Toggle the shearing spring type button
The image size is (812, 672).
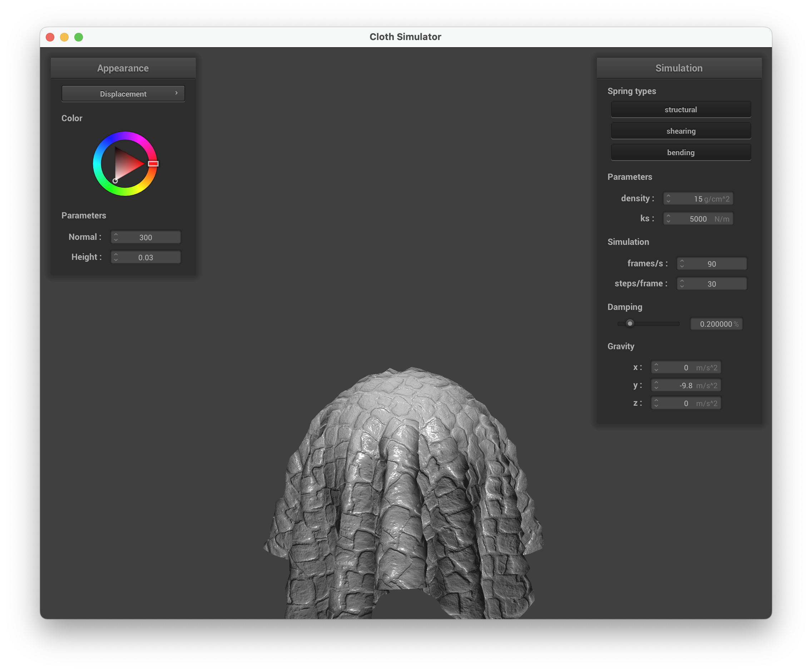[680, 131]
